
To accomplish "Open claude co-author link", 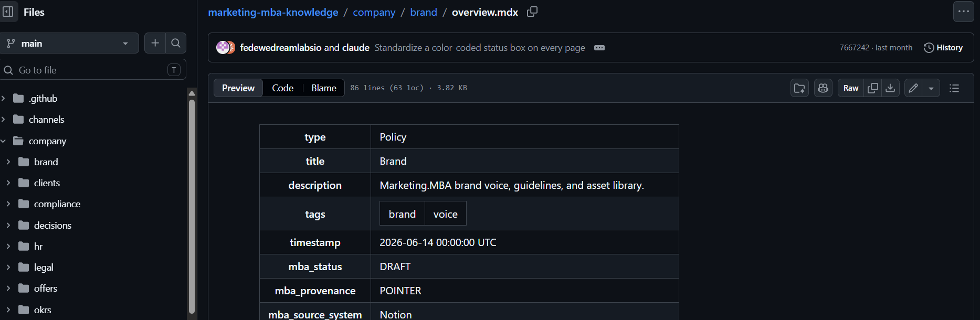I will pos(355,48).
